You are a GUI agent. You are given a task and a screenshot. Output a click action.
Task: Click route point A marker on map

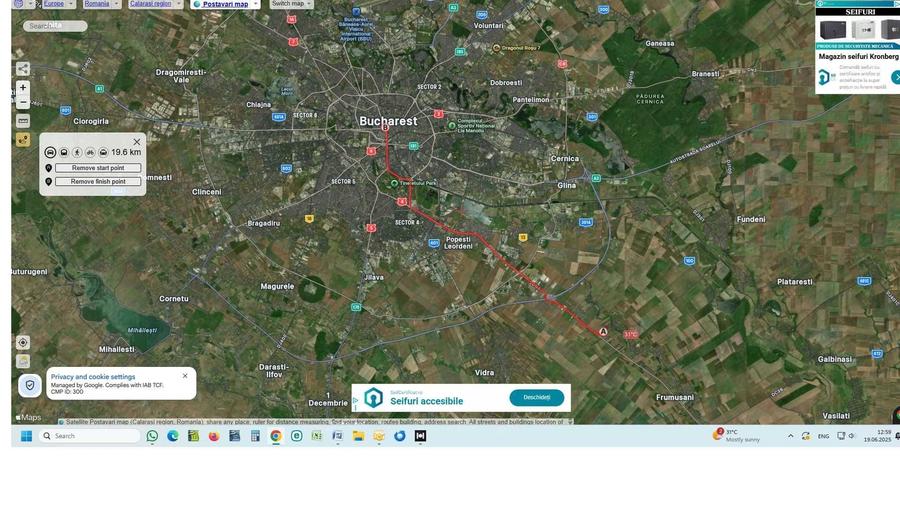[603, 332]
